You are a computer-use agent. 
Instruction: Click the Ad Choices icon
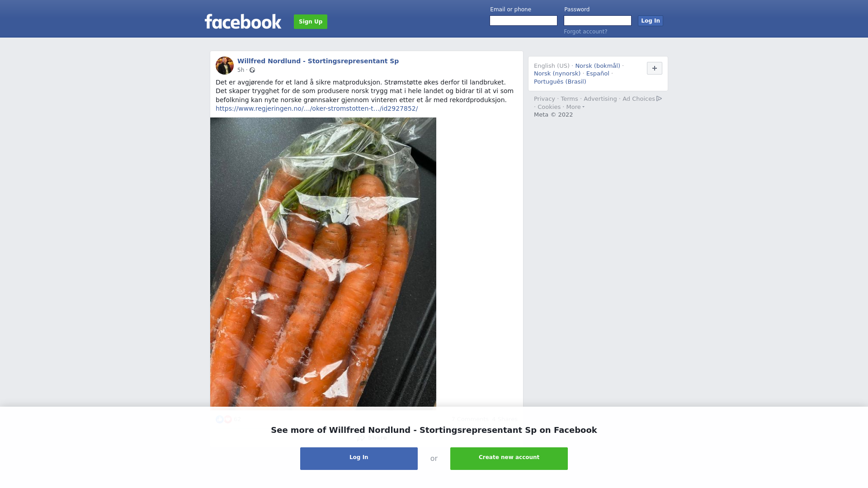(659, 99)
